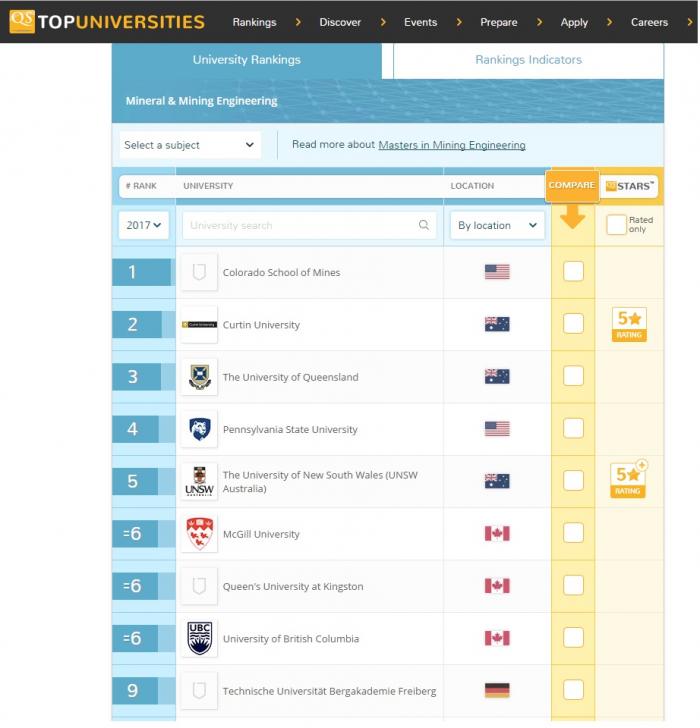The width and height of the screenshot is (700, 728).
Task: Open Masters in Mining Engineering link
Action: [452, 145]
